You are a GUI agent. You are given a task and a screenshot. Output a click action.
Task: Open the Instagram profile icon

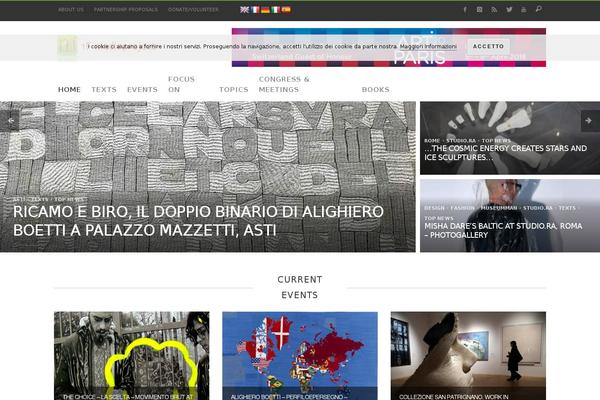[x=479, y=10]
